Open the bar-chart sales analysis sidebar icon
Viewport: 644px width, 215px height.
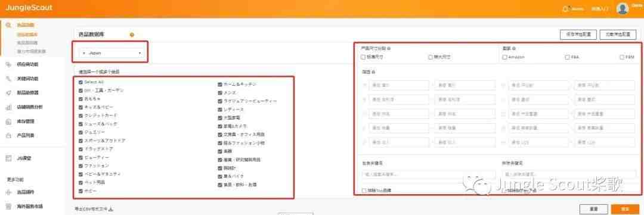tap(8, 107)
